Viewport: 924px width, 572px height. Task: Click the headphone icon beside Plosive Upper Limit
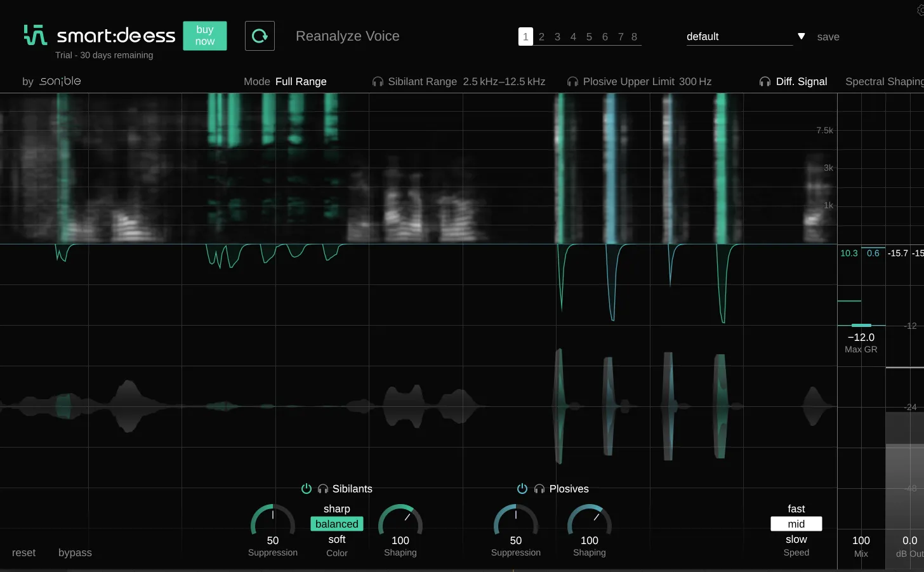pyautogui.click(x=572, y=82)
